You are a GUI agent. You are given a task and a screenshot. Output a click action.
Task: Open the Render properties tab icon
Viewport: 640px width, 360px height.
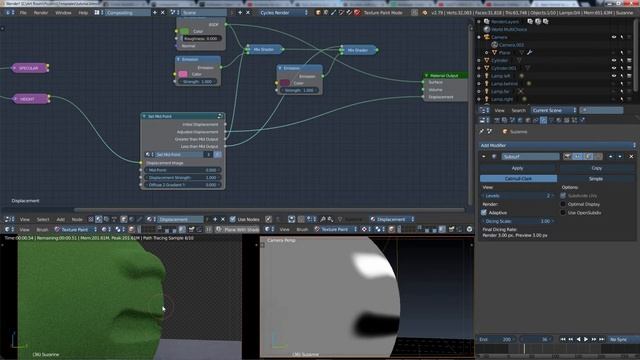(x=497, y=120)
